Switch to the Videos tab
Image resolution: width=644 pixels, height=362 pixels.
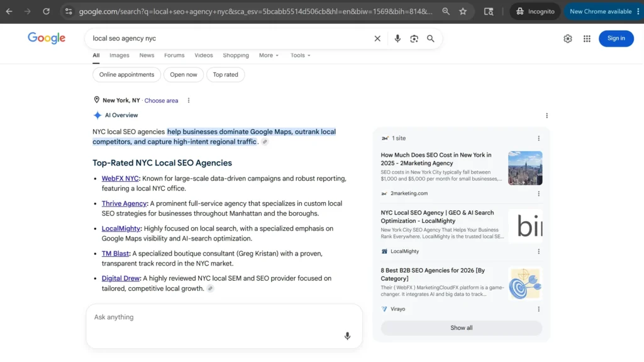pos(204,55)
